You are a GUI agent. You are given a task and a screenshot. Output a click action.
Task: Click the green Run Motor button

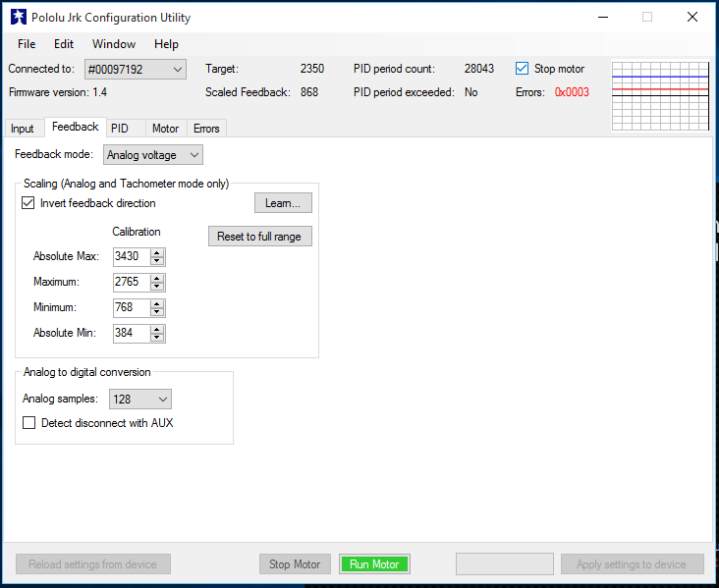click(x=374, y=564)
